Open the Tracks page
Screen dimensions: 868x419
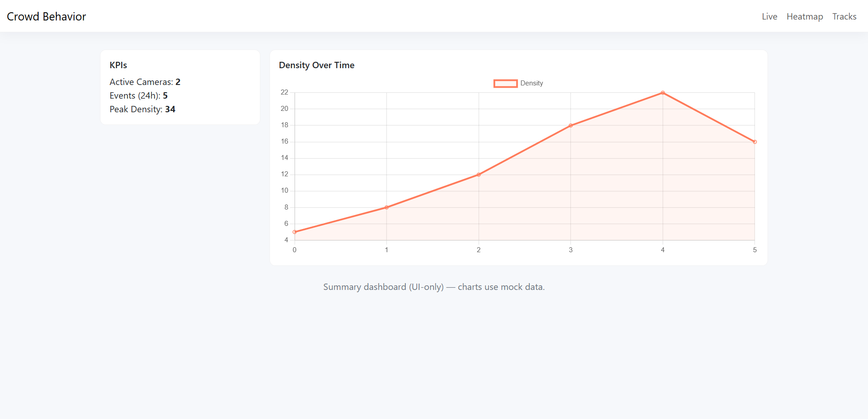[x=844, y=16]
